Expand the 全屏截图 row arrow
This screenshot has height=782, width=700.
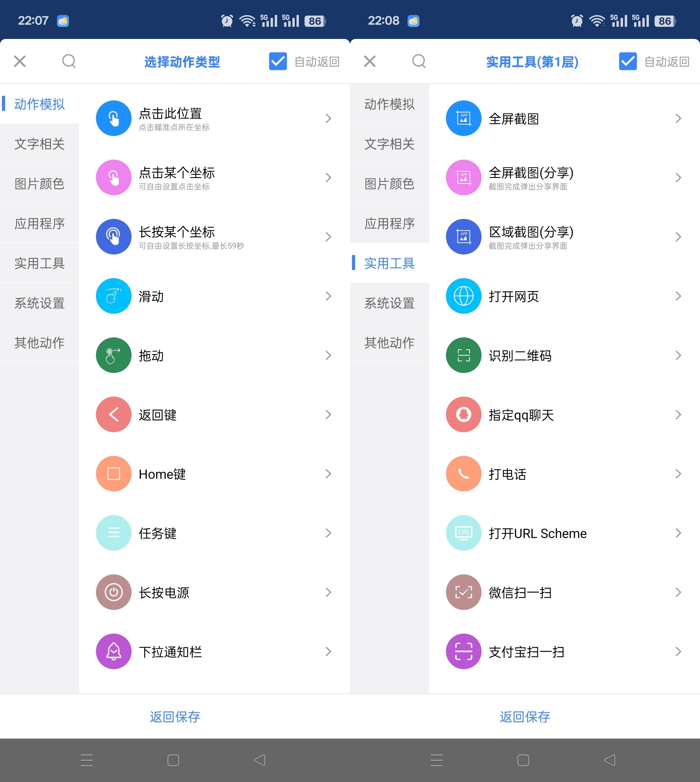coord(678,118)
